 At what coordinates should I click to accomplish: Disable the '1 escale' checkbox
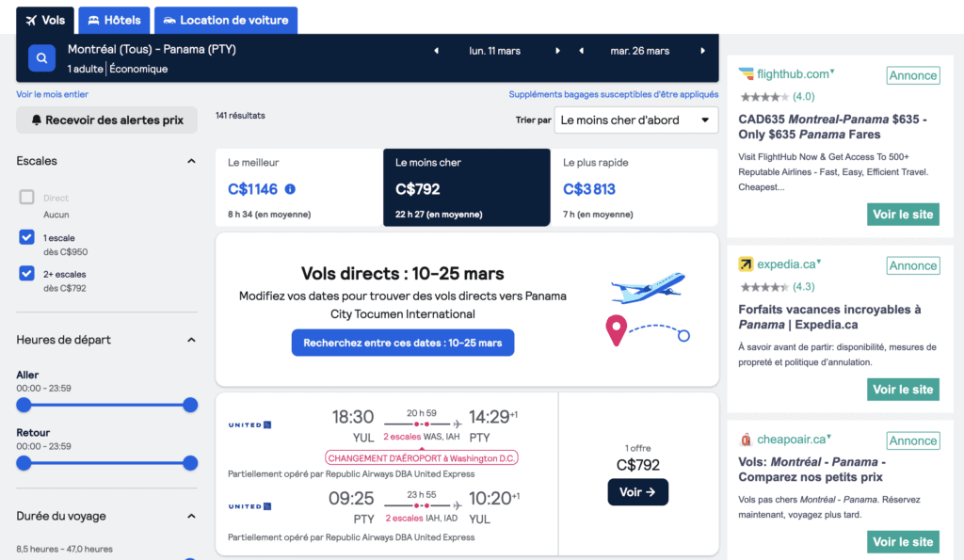click(x=25, y=236)
